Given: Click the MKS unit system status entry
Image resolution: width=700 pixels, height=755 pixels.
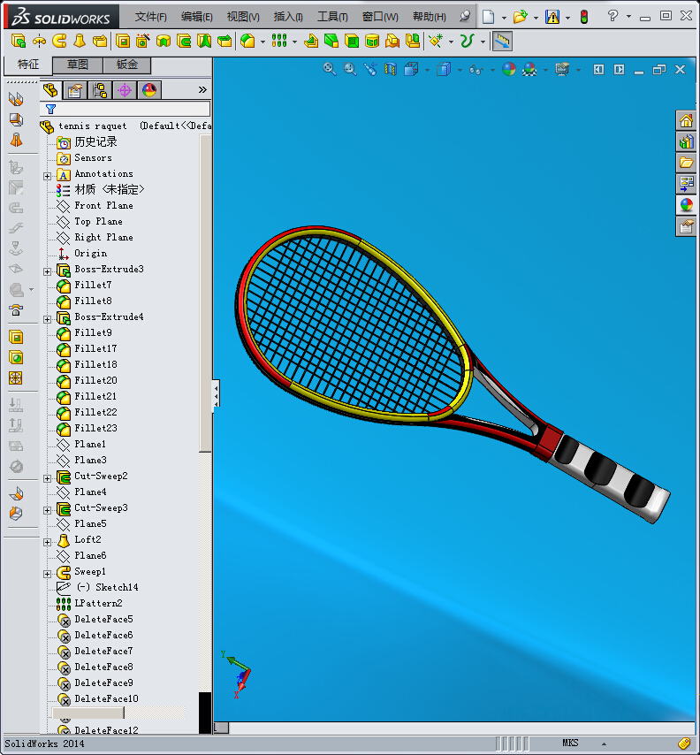Looking at the screenshot, I should pyautogui.click(x=570, y=743).
